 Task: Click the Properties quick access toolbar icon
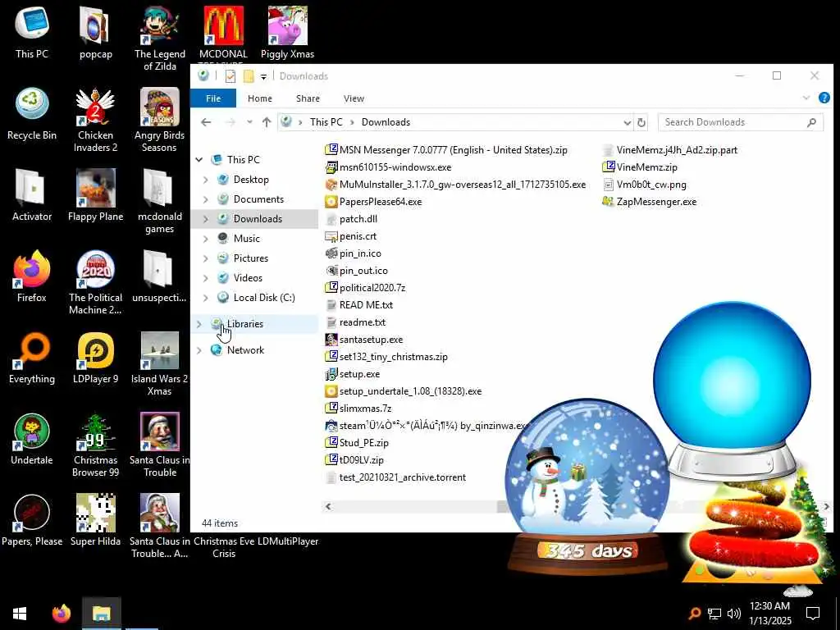[231, 76]
